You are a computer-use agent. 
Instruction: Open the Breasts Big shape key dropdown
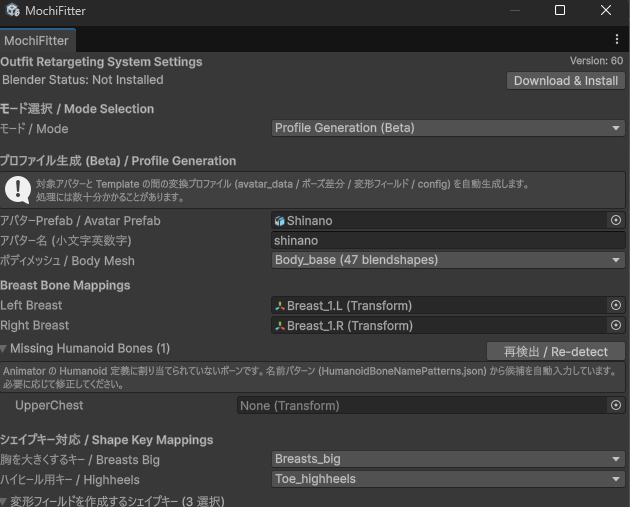point(448,459)
